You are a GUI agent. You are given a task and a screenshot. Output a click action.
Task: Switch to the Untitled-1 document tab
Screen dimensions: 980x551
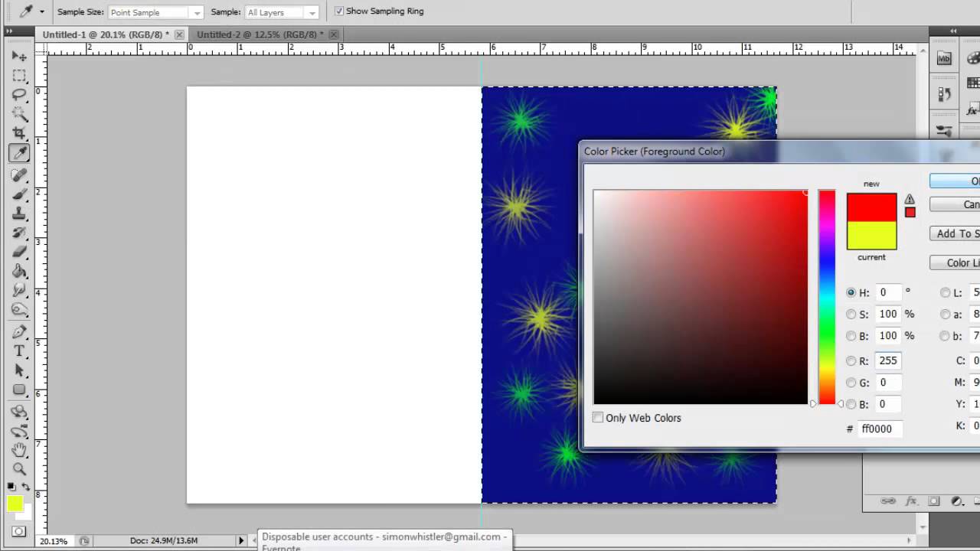106,34
